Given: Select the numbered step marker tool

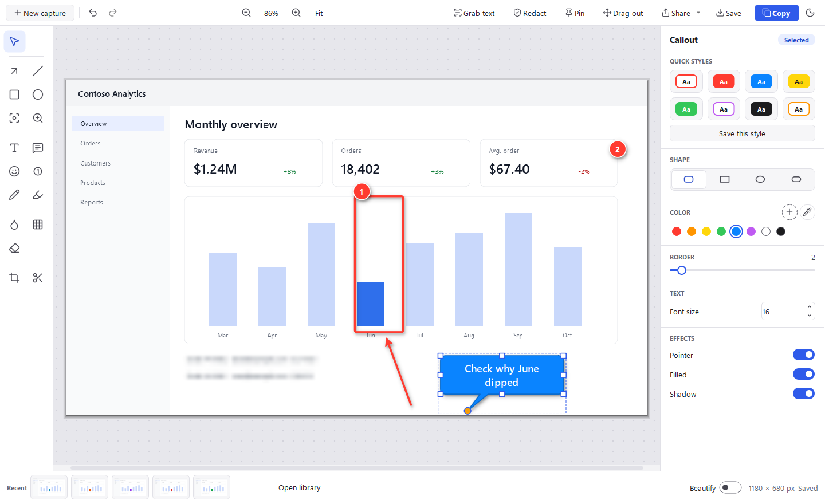Looking at the screenshot, I should [38, 171].
